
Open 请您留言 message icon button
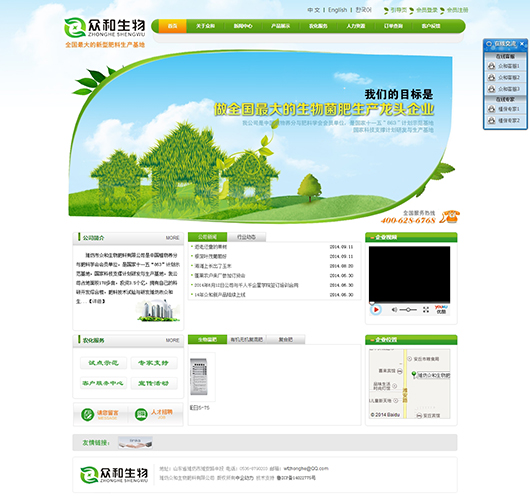coord(100,415)
